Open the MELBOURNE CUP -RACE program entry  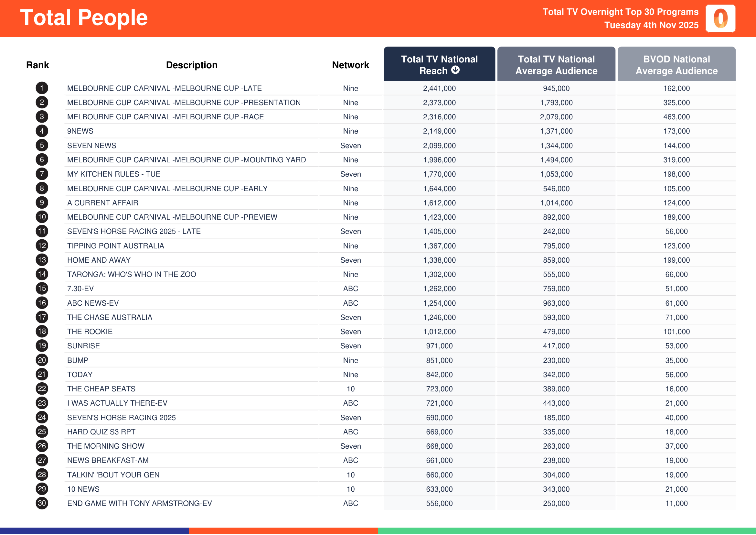[165, 117]
